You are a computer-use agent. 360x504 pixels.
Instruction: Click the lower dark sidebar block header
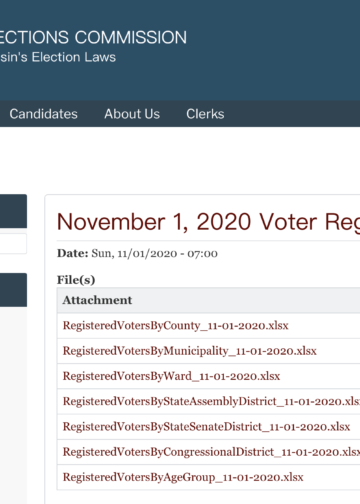13,290
